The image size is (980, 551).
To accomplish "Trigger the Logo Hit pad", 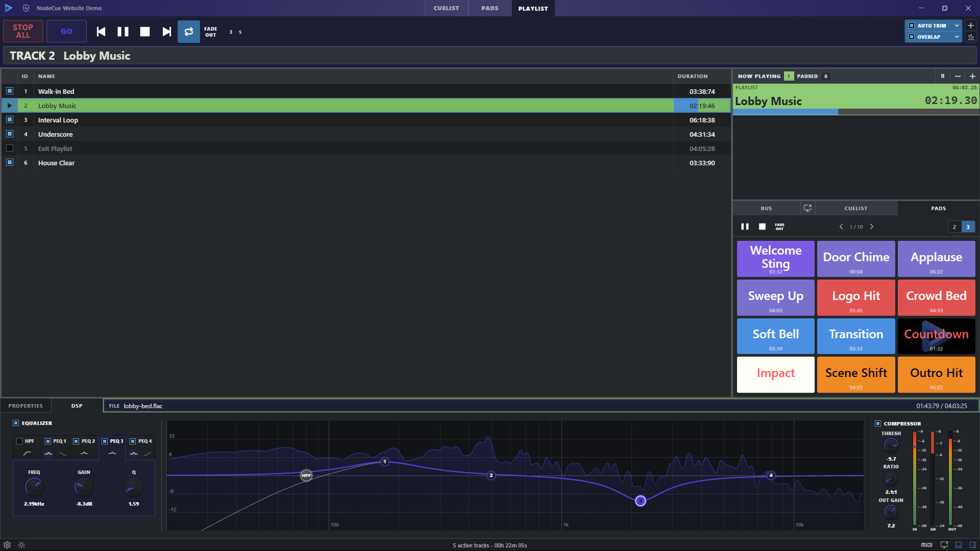I will click(856, 297).
